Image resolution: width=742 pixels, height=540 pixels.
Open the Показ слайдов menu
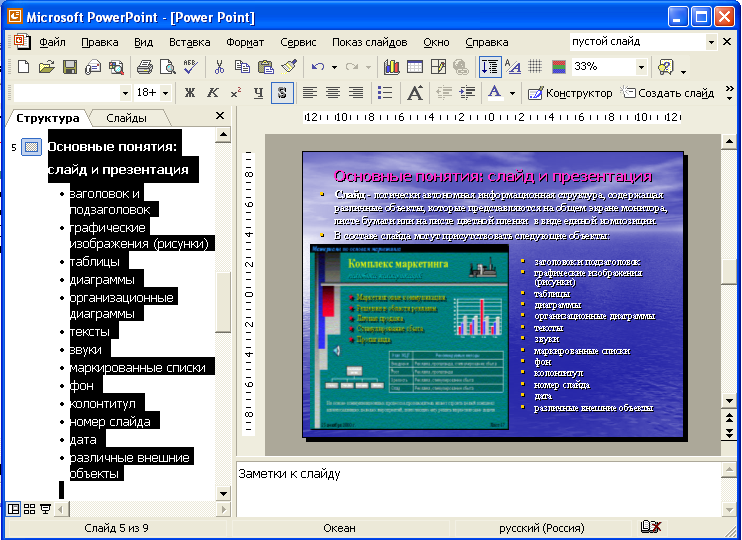click(x=370, y=42)
